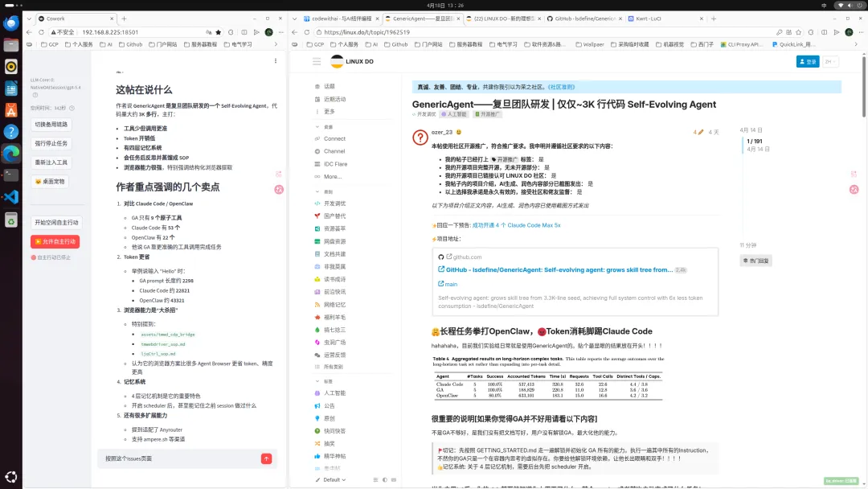Open the 成功开通 4 个 Claude Code Max 5x link
This screenshot has height=489, width=868.
pos(516,225)
